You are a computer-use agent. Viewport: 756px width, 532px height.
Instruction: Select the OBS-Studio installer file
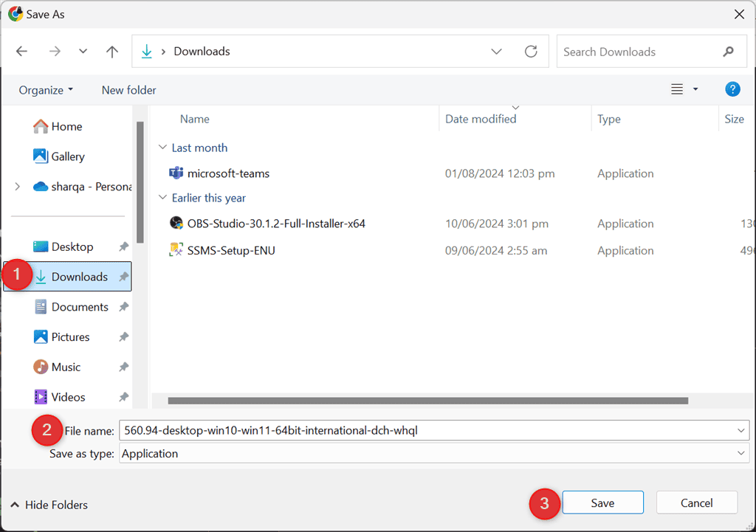pos(276,224)
